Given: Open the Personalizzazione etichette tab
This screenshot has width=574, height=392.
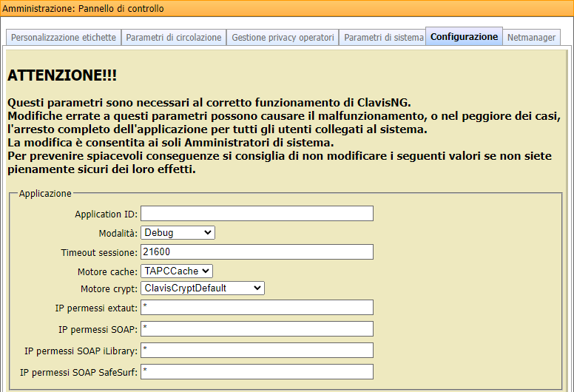Looking at the screenshot, I should click(63, 37).
